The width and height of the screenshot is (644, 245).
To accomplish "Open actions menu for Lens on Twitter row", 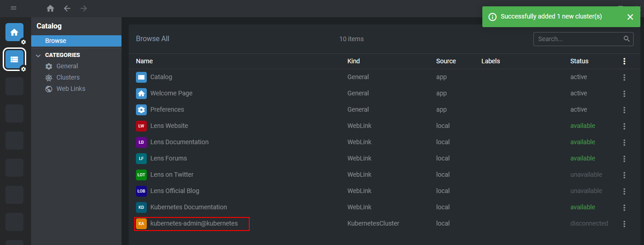I will pos(625,175).
